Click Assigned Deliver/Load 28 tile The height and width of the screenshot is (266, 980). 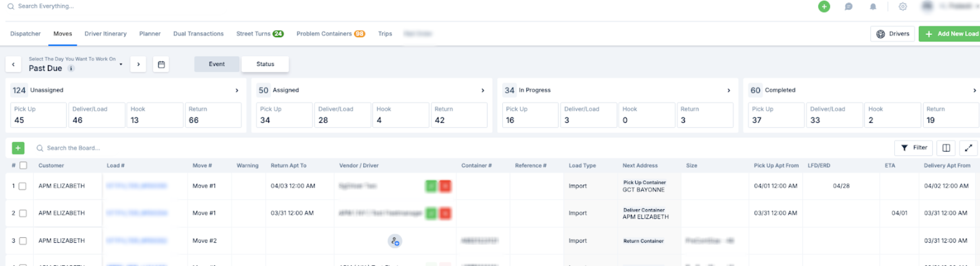coord(343,115)
